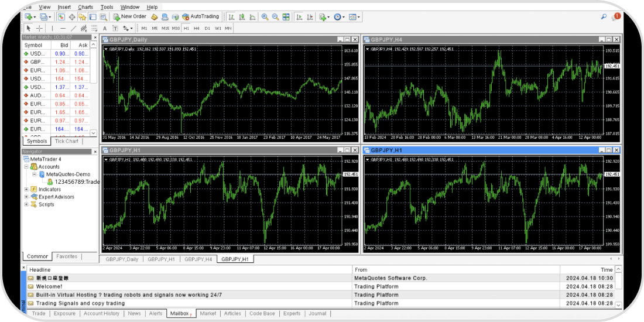Switch chart to line chart style
644x322 pixels.
tap(252, 17)
